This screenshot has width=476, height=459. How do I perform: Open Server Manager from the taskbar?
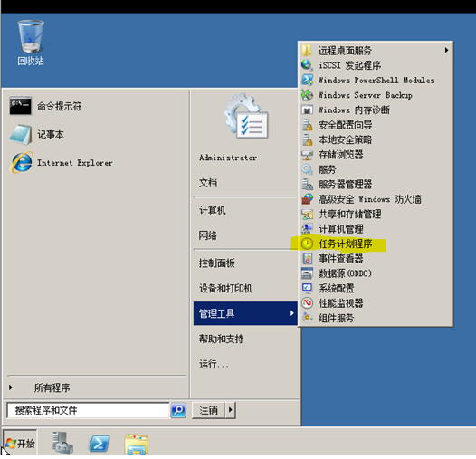[x=62, y=444]
